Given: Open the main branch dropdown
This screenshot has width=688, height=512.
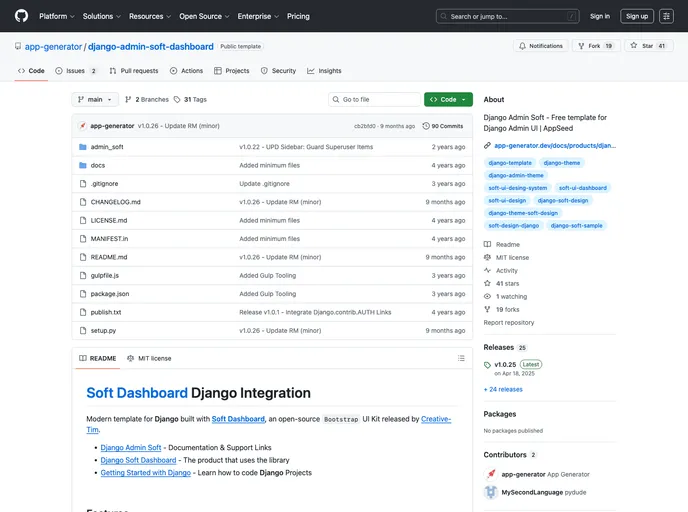Looking at the screenshot, I should click(x=95, y=100).
